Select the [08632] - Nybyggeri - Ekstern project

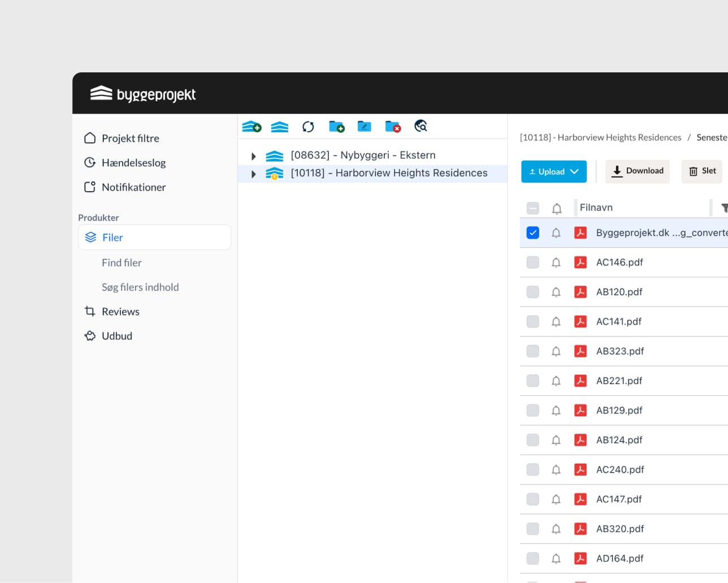pos(363,156)
